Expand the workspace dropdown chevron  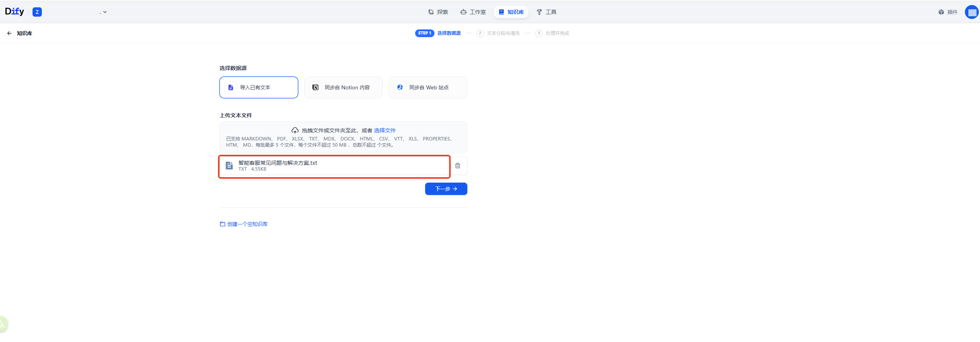click(x=105, y=12)
